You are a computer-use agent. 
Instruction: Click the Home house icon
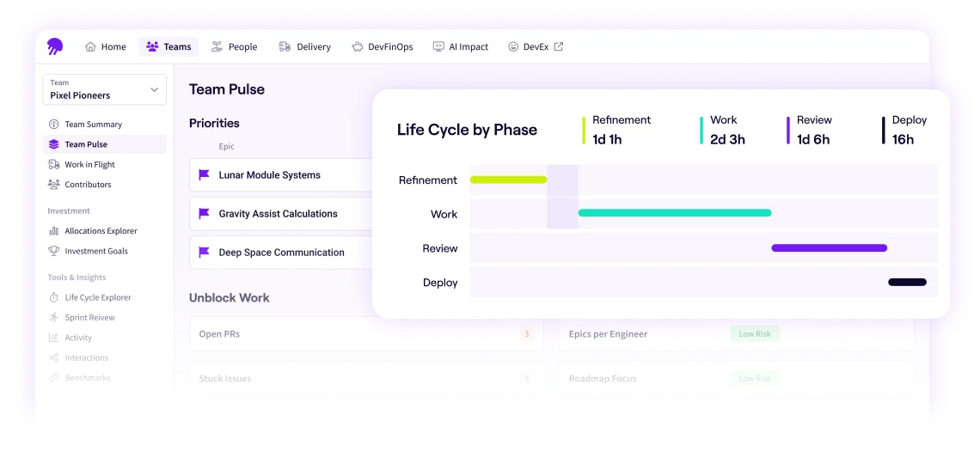pos(90,46)
